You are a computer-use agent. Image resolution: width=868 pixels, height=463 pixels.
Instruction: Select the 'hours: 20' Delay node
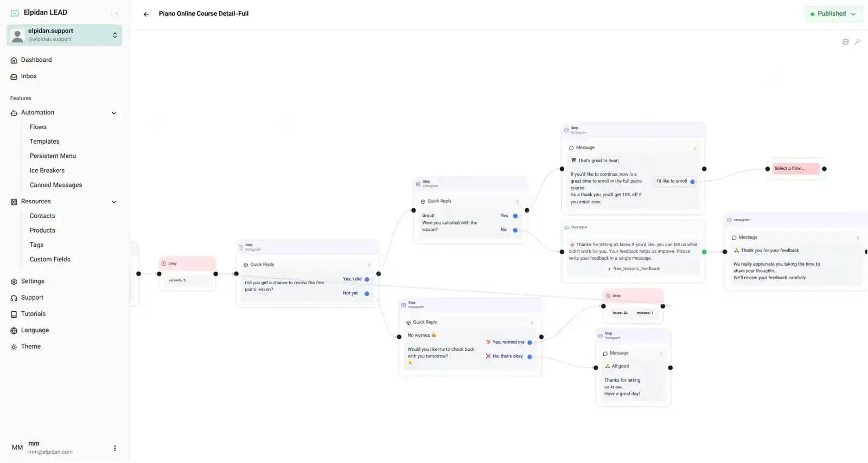point(633,306)
